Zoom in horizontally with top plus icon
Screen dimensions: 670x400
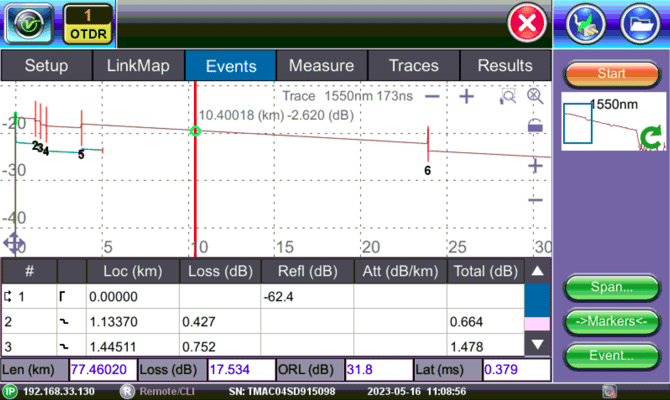point(466,97)
